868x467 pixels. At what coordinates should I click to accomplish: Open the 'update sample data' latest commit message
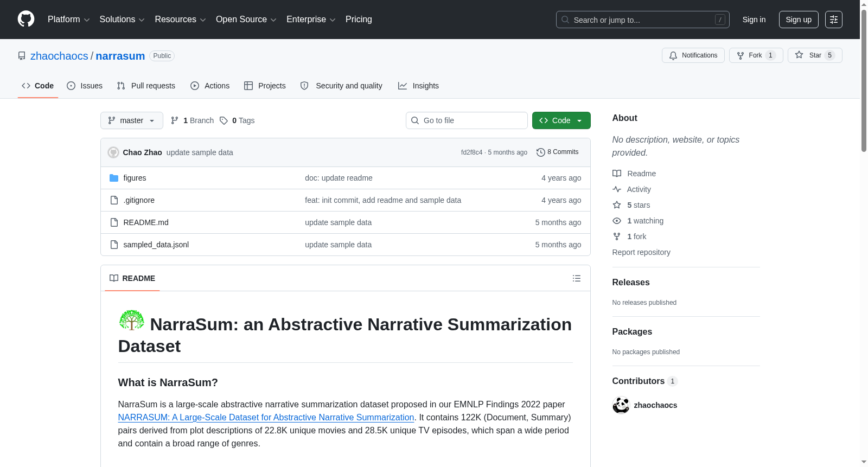[200, 152]
